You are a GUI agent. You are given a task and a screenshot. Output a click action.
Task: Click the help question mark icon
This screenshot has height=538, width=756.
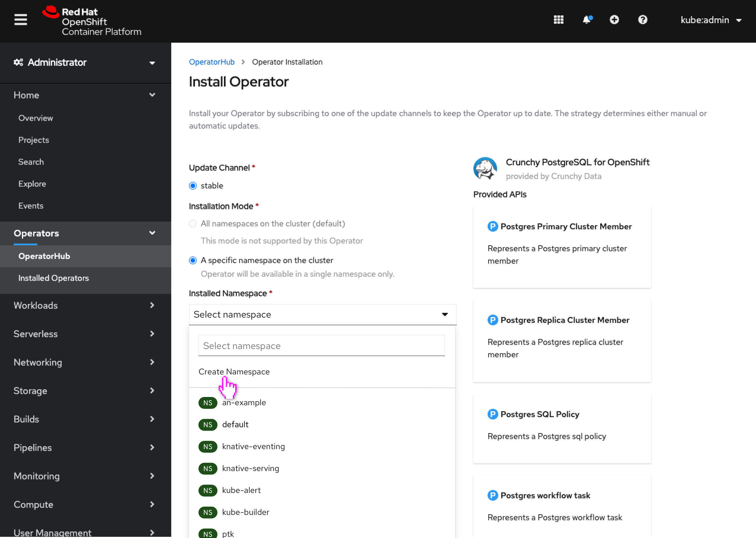click(643, 19)
